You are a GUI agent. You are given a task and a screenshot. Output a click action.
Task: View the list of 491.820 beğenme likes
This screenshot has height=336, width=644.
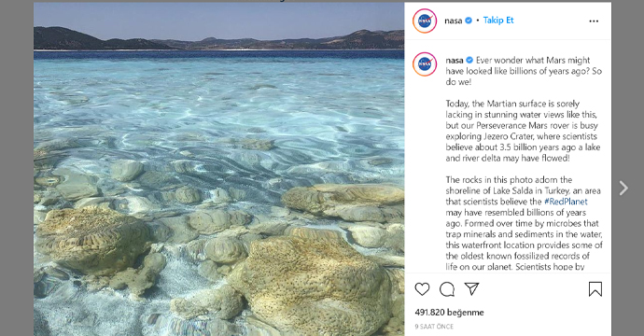tap(449, 312)
